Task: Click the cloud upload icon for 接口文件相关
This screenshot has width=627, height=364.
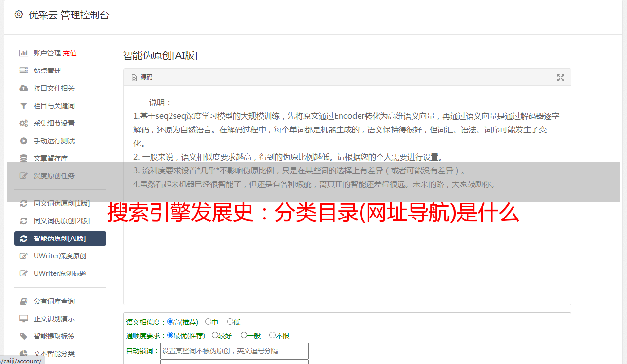Action: click(23, 88)
